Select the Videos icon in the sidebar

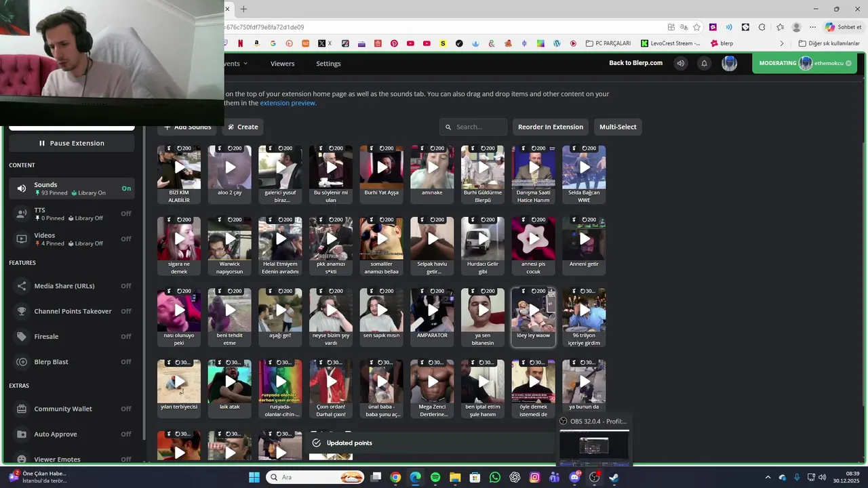coord(22,239)
